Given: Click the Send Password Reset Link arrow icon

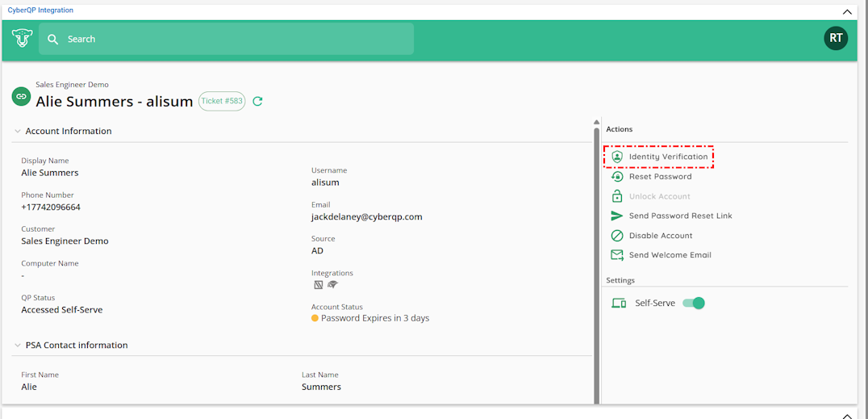Looking at the screenshot, I should 617,216.
